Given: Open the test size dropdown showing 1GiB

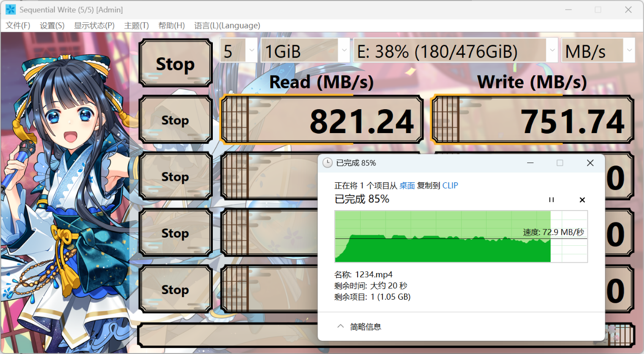Looking at the screenshot, I should [x=305, y=51].
